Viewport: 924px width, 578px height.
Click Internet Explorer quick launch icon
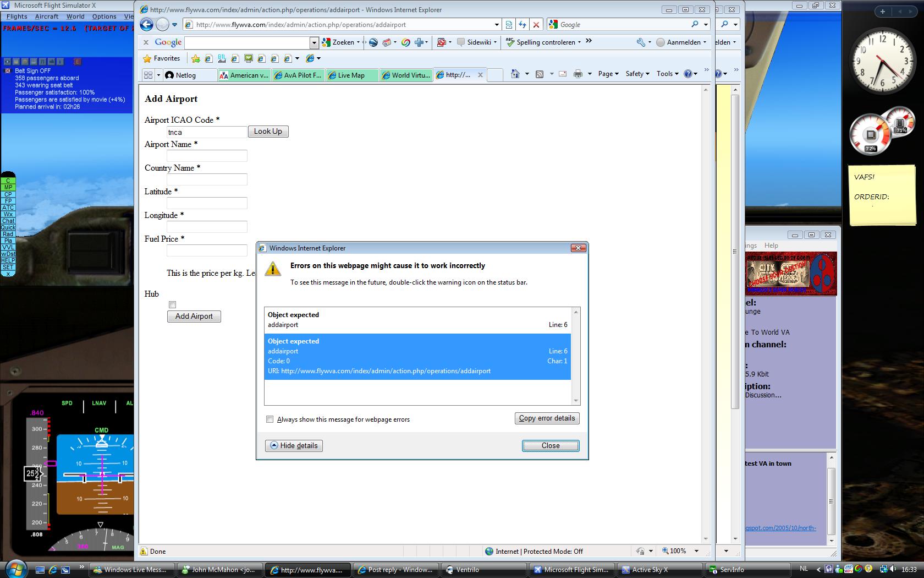[53, 570]
